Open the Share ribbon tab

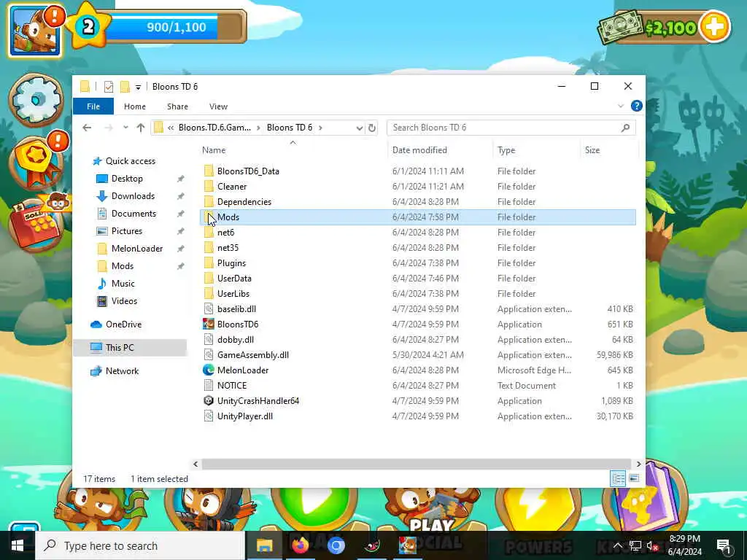(177, 106)
